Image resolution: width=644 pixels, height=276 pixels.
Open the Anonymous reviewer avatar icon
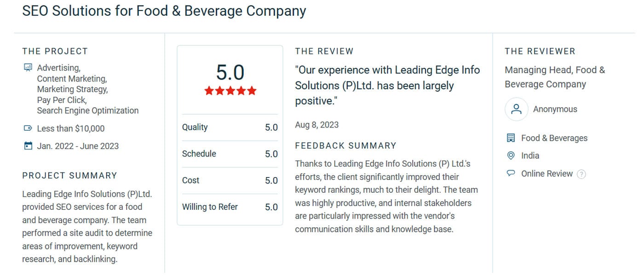[516, 109]
